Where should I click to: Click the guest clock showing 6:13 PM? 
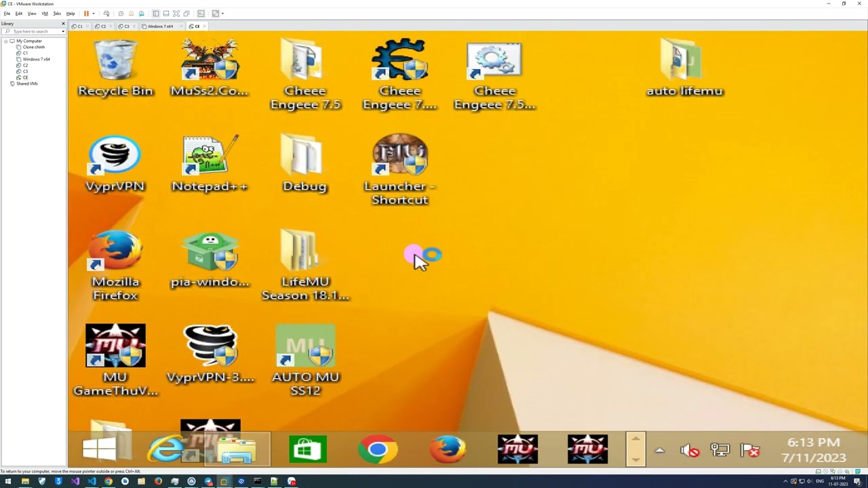pos(813,450)
